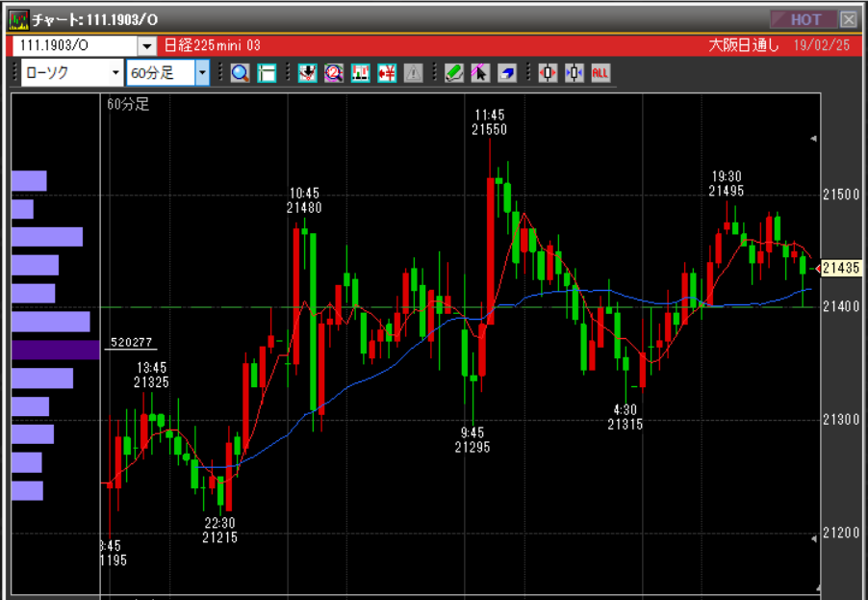Click the lower price-axis scroll arrow near 21200
The height and width of the screenshot is (600, 868).
pyautogui.click(x=813, y=538)
